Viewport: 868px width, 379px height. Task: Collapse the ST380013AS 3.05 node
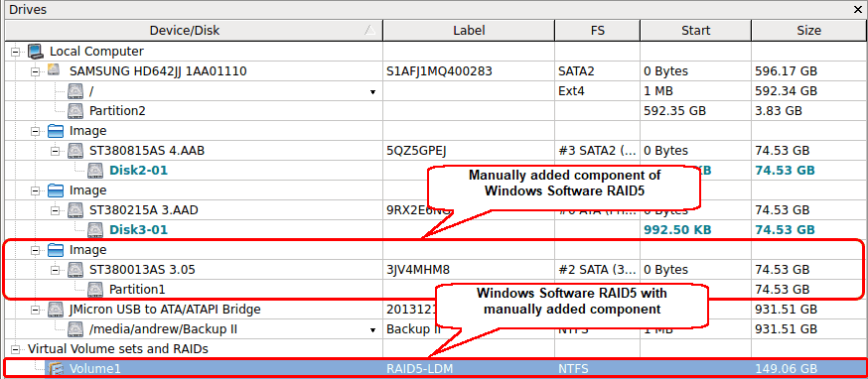click(56, 270)
